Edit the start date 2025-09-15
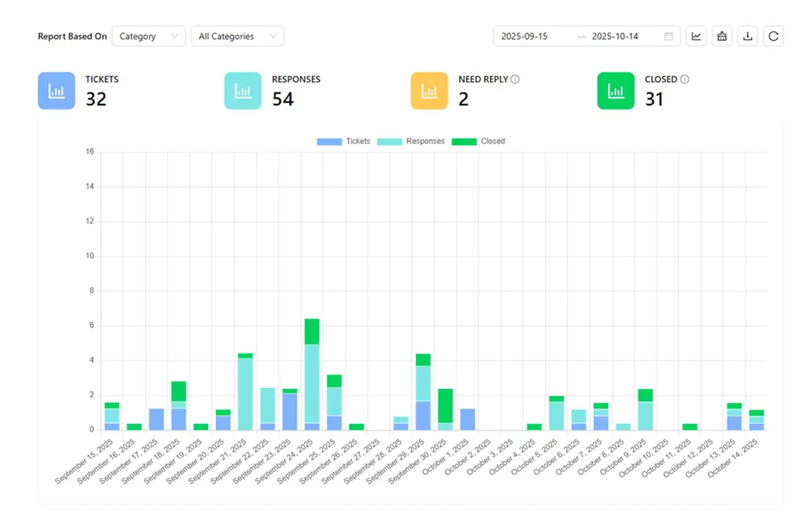812x518 pixels. click(524, 37)
